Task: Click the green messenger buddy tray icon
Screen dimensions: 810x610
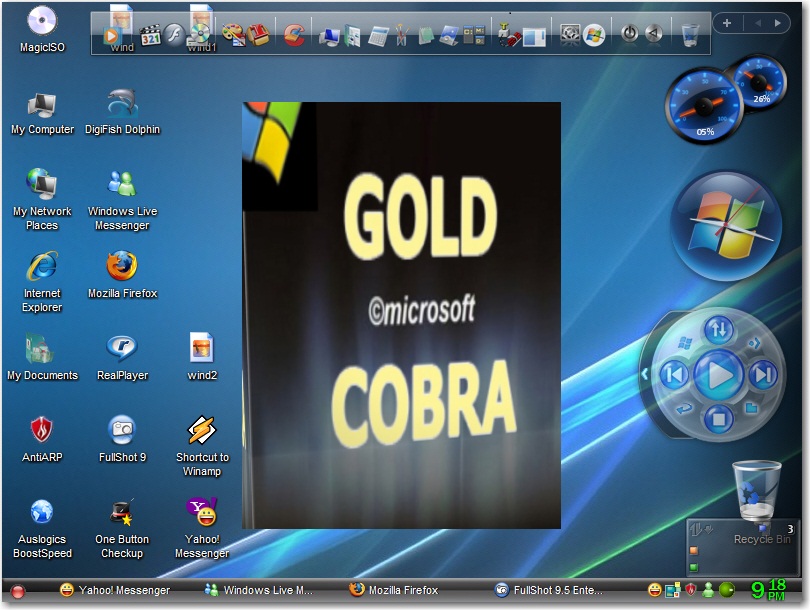Action: coord(708,590)
